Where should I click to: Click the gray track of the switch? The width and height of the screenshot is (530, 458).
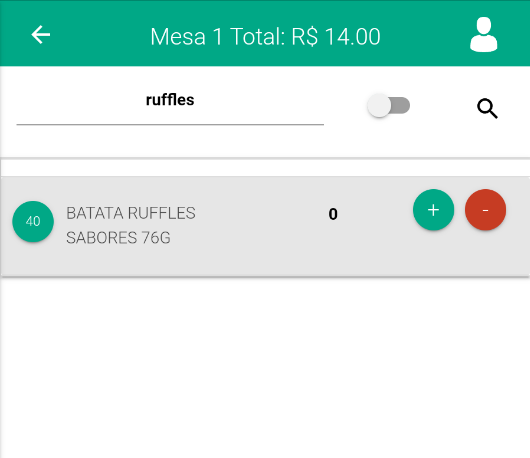tap(401, 105)
